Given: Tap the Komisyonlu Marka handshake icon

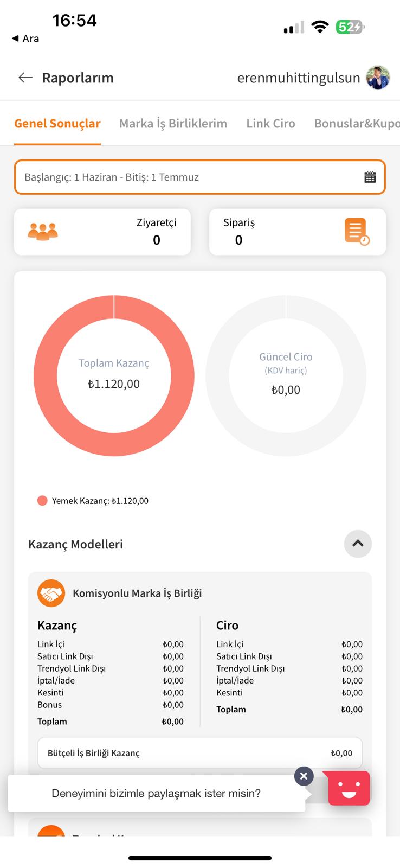Looking at the screenshot, I should click(x=51, y=593).
